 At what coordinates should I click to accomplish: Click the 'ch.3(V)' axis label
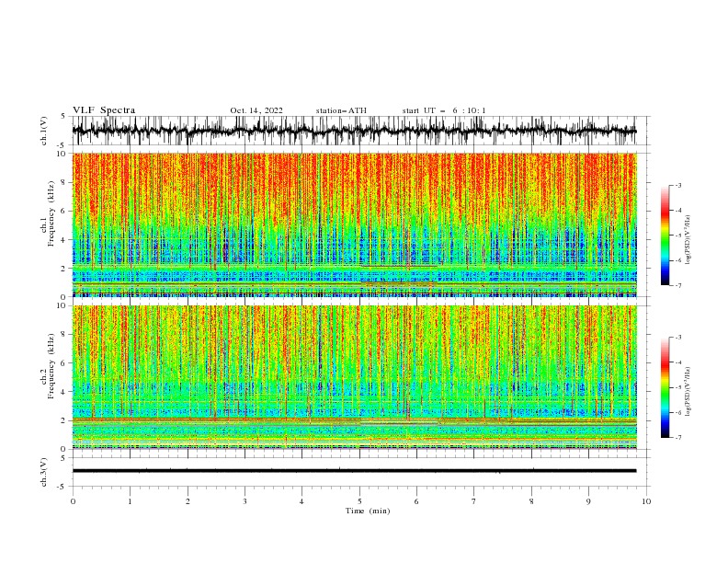pos(44,472)
